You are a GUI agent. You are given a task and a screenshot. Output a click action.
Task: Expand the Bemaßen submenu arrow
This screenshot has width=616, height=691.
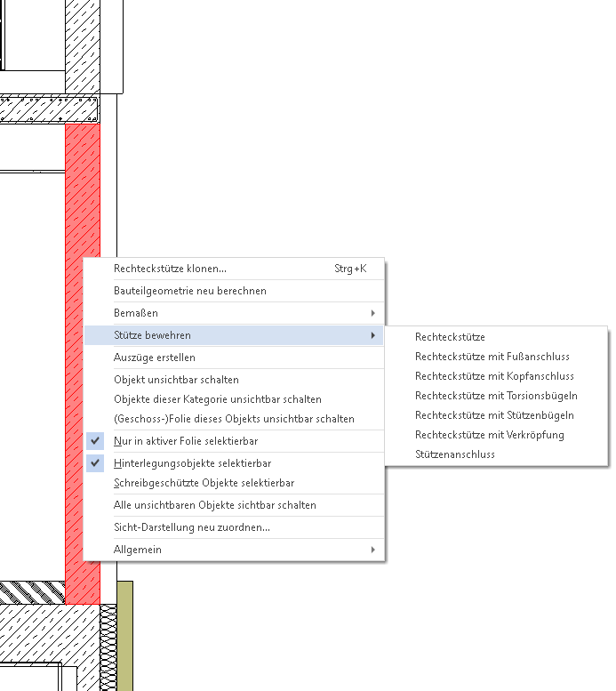click(372, 313)
